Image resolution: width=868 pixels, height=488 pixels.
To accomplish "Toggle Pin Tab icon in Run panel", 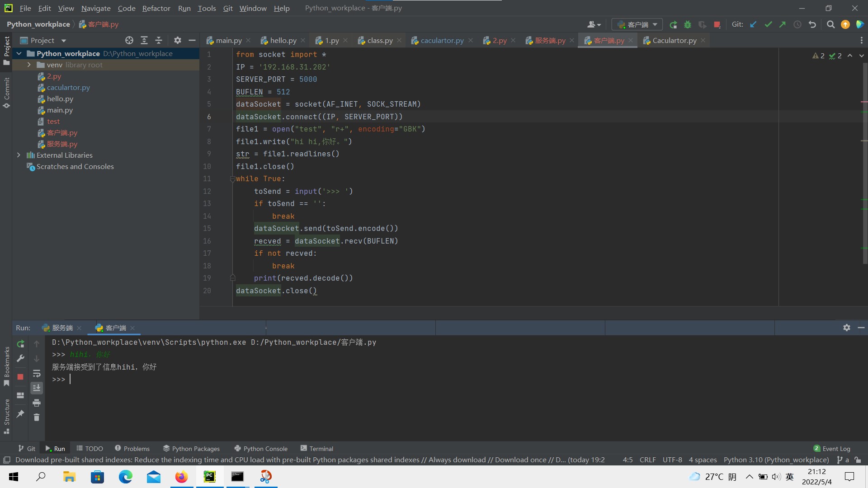I will pos(20,413).
